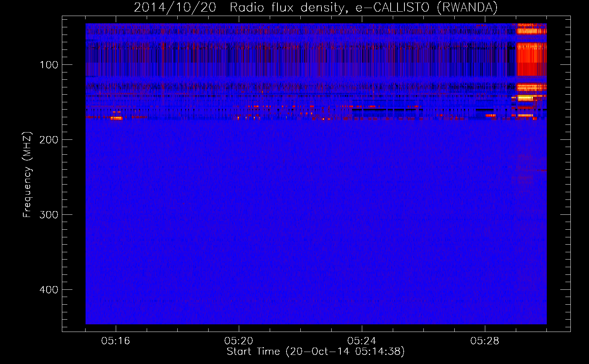589x364 pixels.
Task: Click the 200 frequency tick label
Action: click(49, 140)
